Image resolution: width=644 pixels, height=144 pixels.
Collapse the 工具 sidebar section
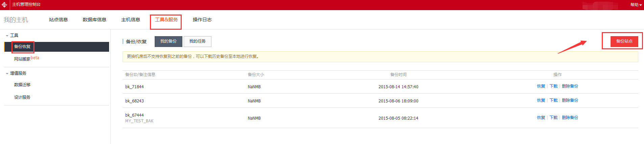pos(7,35)
